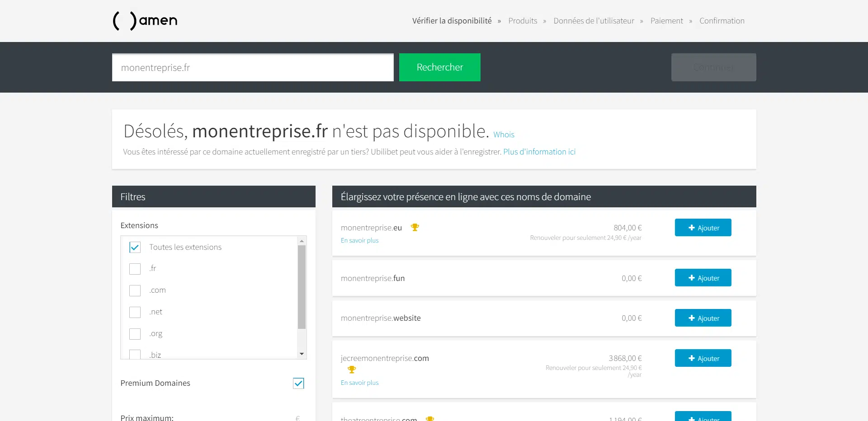868x421 pixels.
Task: Check the .fr extension filter
Action: (x=135, y=269)
